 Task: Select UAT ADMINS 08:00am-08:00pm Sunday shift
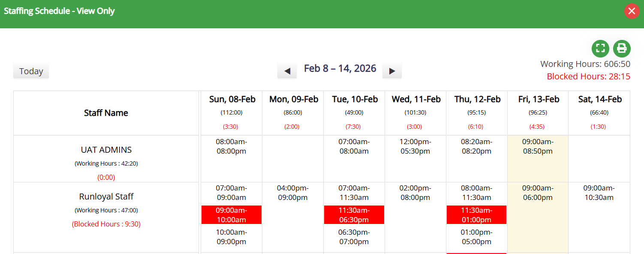(231, 146)
